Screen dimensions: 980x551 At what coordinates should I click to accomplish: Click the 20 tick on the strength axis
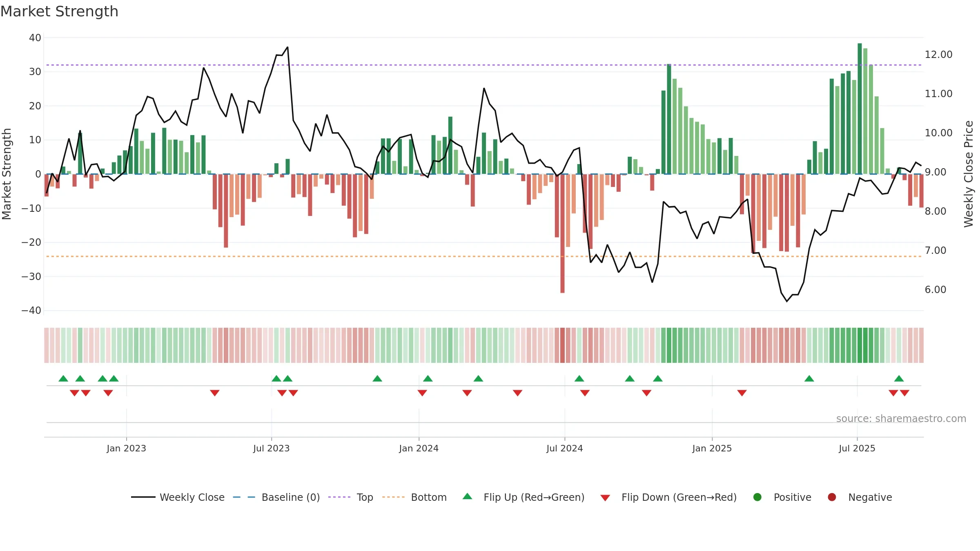pyautogui.click(x=35, y=106)
